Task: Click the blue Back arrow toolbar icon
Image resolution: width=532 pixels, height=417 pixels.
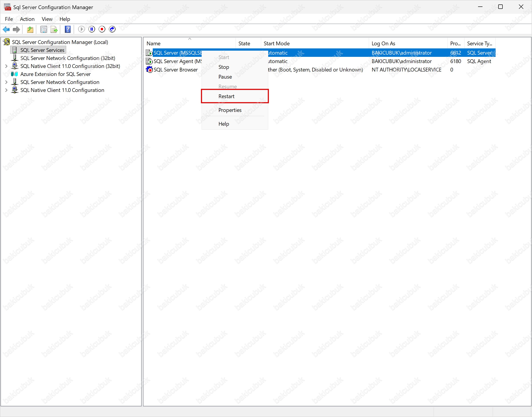Action: point(6,30)
